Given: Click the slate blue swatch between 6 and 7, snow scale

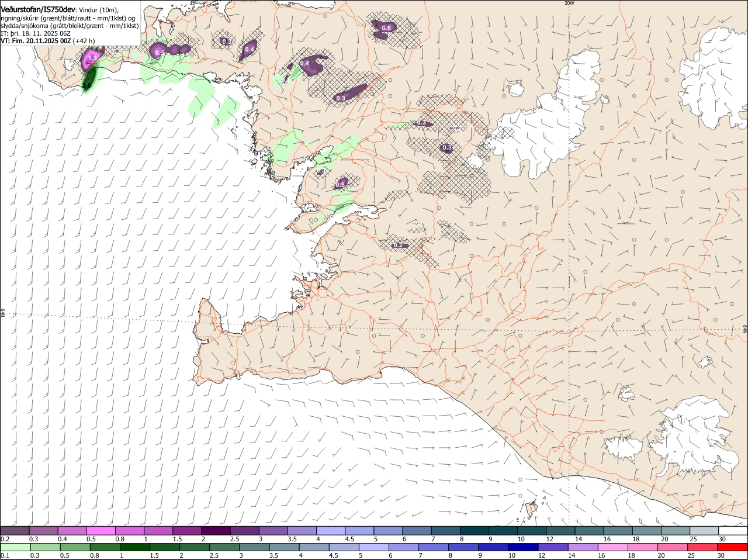Looking at the screenshot, I should [417, 531].
